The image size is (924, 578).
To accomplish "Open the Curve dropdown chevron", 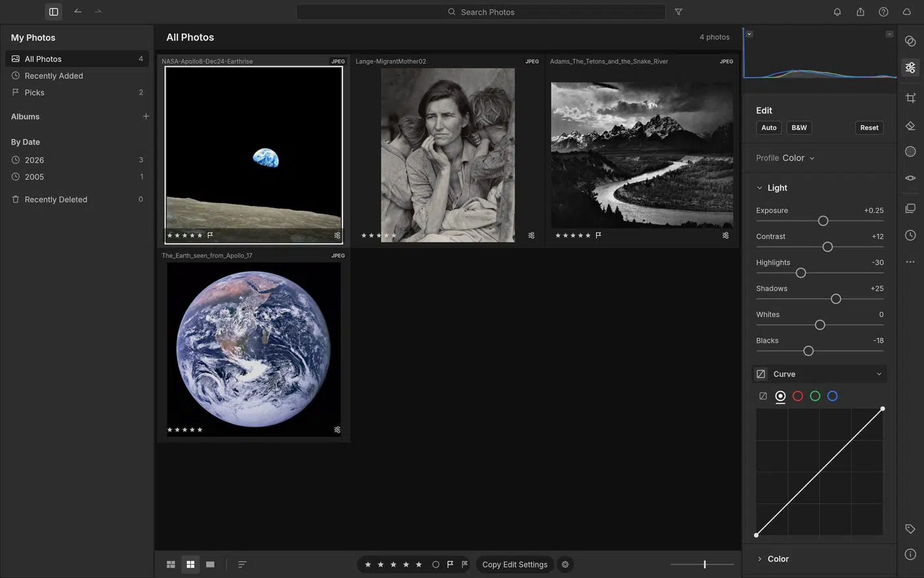I will tap(879, 375).
